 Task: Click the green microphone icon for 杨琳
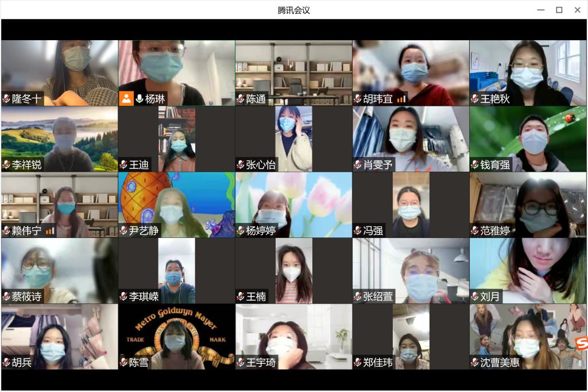[139, 99]
